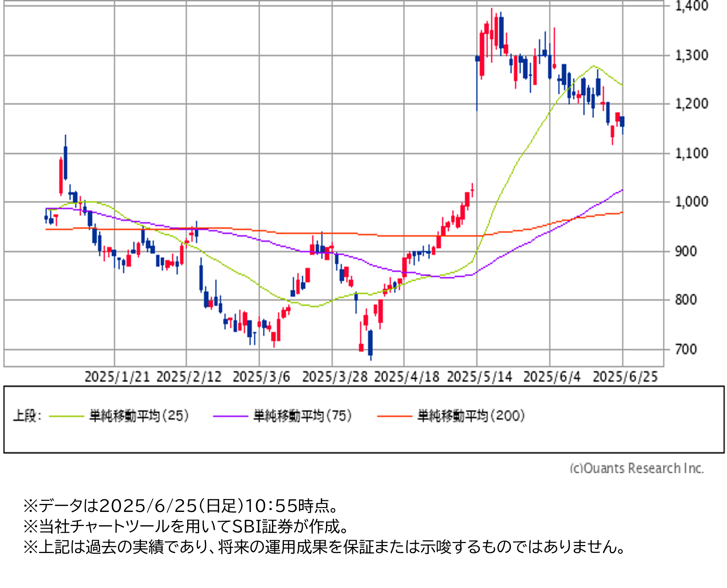Screen dimensions: 727x588
Task: Click the purple 75-day moving average legend swatch
Action: pyautogui.click(x=231, y=416)
